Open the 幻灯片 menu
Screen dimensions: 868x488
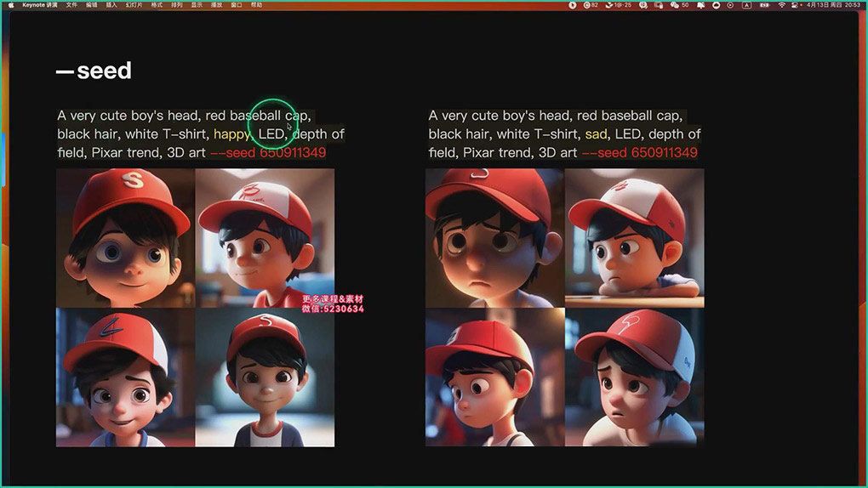[134, 4]
